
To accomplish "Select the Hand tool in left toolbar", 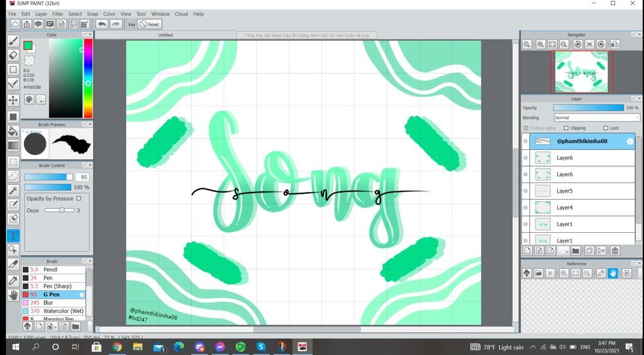I will pyautogui.click(x=13, y=295).
